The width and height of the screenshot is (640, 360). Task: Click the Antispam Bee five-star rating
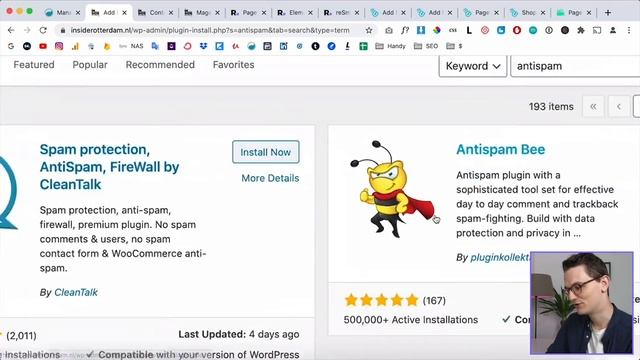tap(382, 300)
